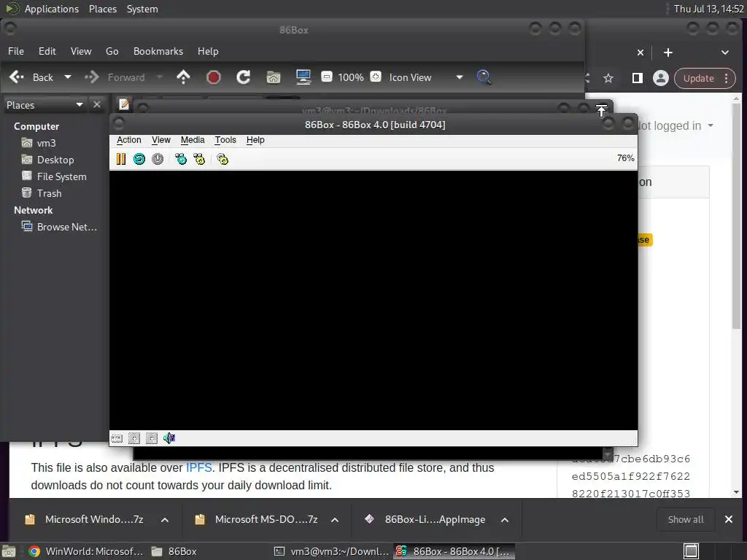Screen dimensions: 747x560
Task: Pause emulation in 86Box toolbar
Action: click(x=121, y=159)
